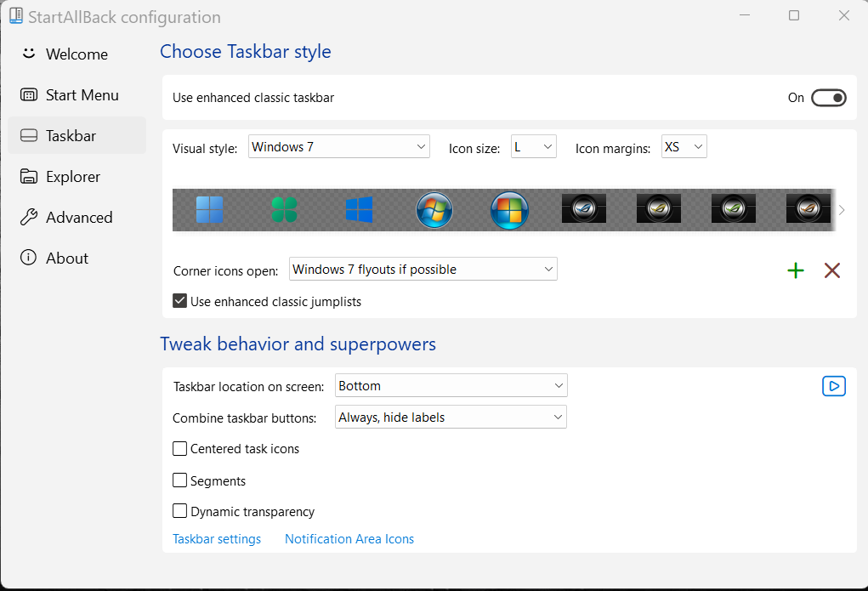This screenshot has height=591, width=868.
Task: Select the blue ROG eye start button
Action: [x=584, y=209]
